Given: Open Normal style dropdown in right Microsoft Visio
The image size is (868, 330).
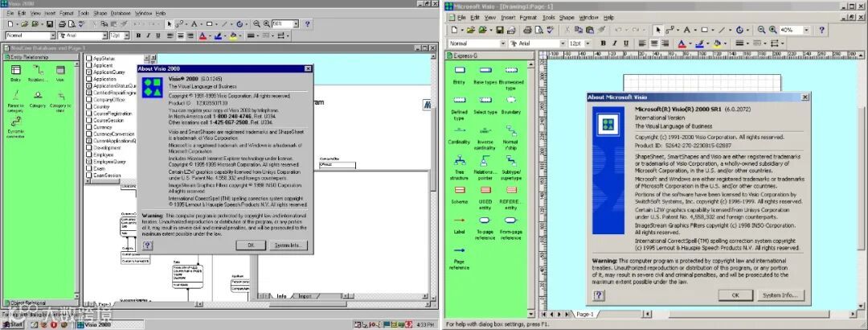Looking at the screenshot, I should point(502,43).
